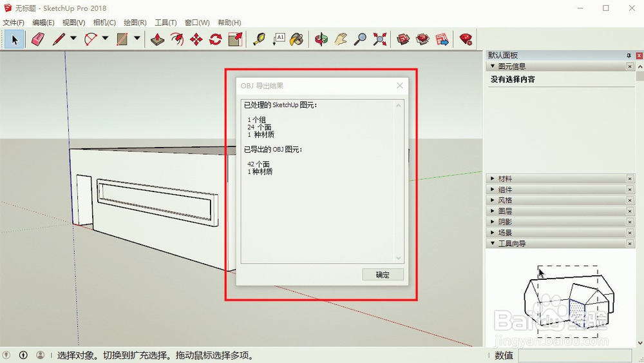Click the credits info status icon
The height and width of the screenshot is (363, 644).
pyautogui.click(x=23, y=355)
